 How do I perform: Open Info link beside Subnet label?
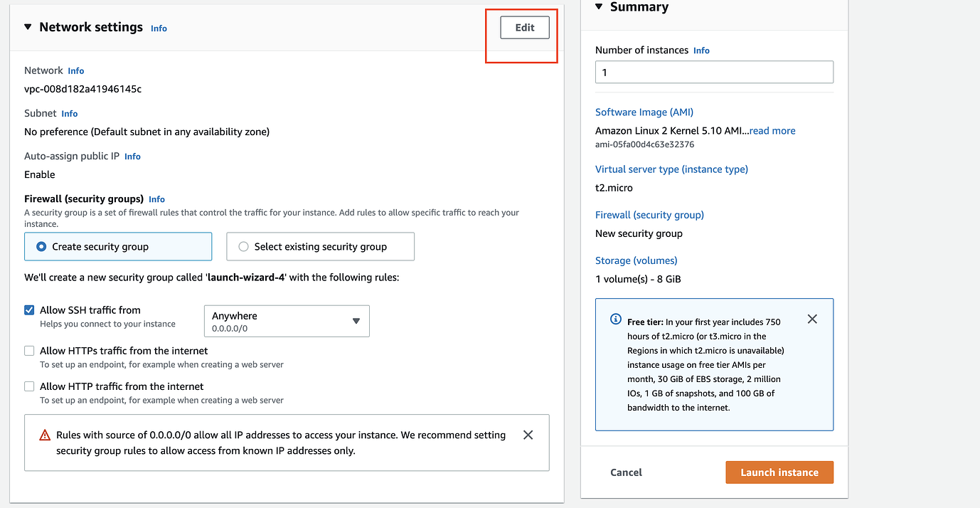pyautogui.click(x=70, y=114)
